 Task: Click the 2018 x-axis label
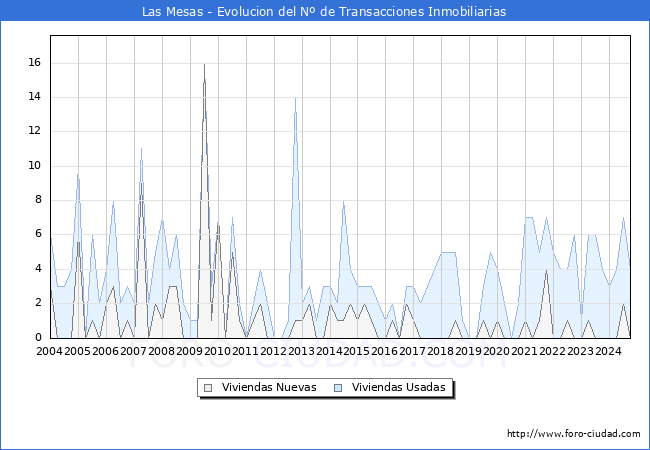point(441,351)
